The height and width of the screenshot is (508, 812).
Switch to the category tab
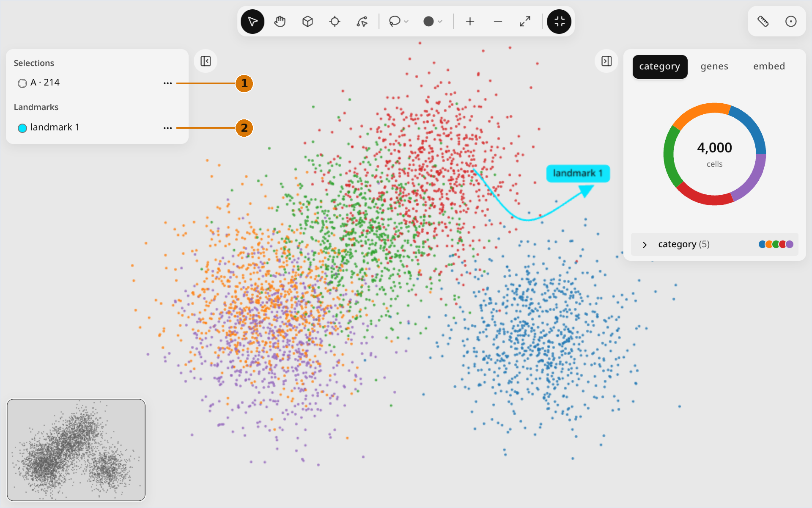660,66
